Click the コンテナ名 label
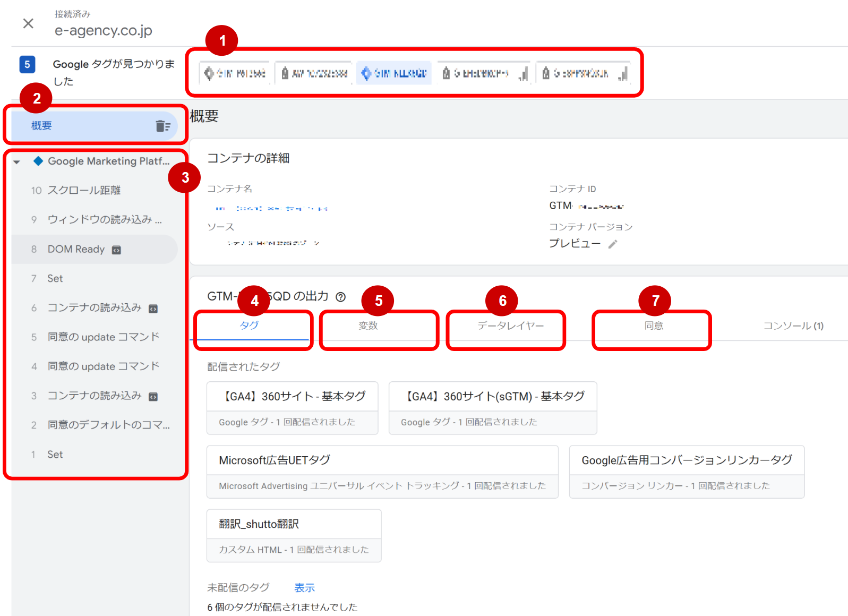Image resolution: width=848 pixels, height=616 pixels. point(229,189)
